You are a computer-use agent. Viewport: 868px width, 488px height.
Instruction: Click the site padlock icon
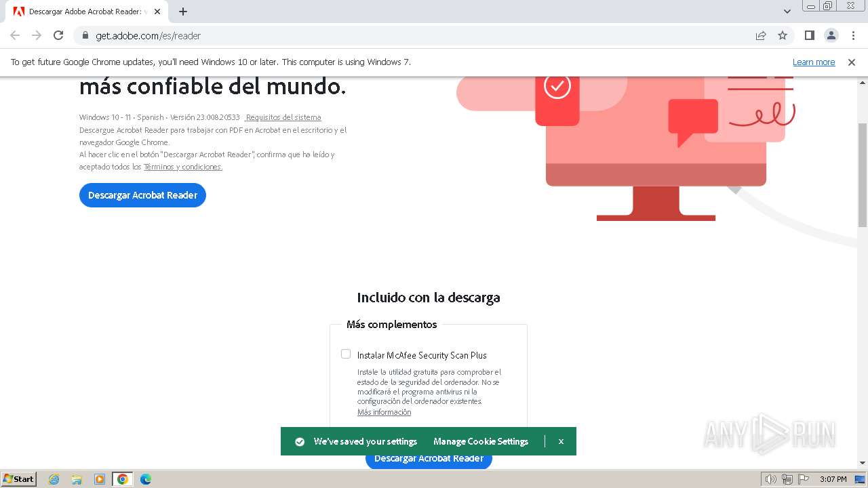point(85,35)
